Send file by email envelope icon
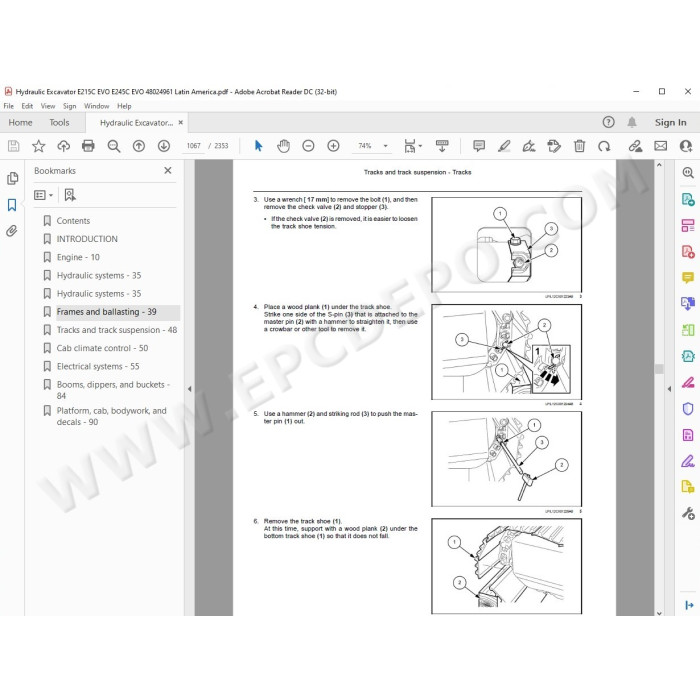This screenshot has width=700, height=700. tap(661, 146)
